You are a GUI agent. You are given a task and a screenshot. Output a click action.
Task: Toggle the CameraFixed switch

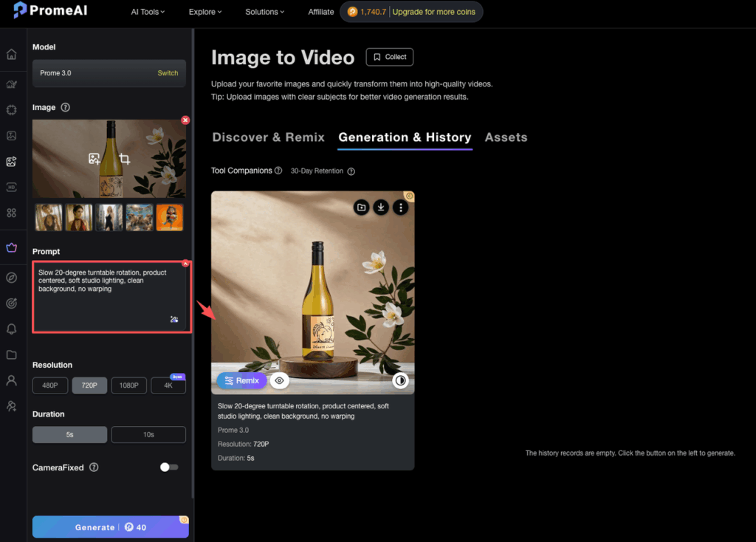[169, 467]
